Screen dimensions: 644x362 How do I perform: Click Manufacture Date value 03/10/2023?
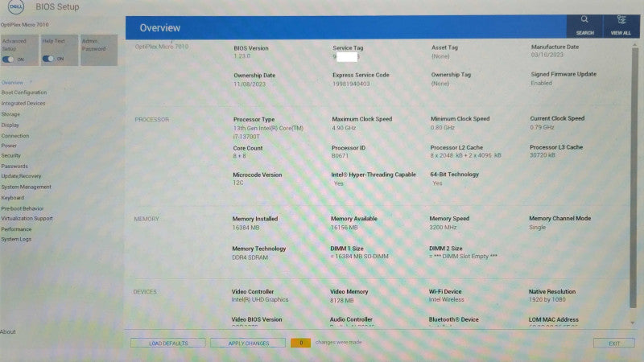click(x=547, y=55)
